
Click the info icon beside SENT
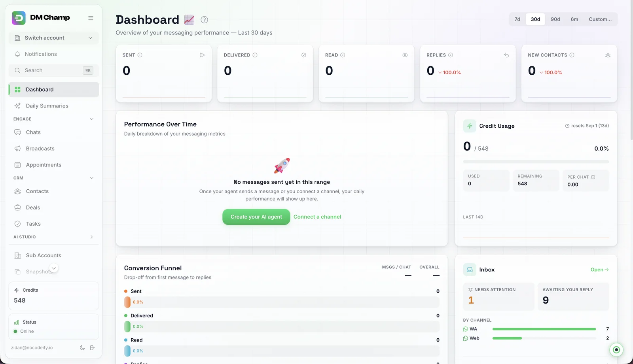(x=140, y=55)
